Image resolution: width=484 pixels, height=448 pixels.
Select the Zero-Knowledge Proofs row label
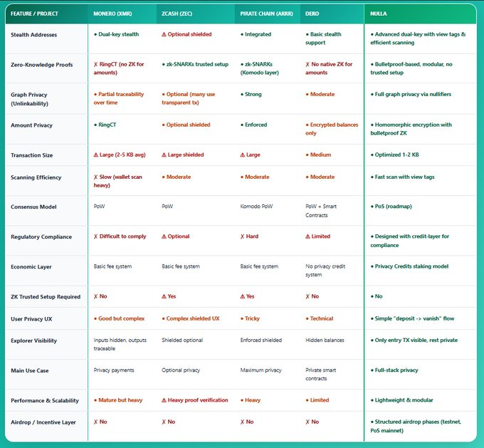tap(42, 65)
